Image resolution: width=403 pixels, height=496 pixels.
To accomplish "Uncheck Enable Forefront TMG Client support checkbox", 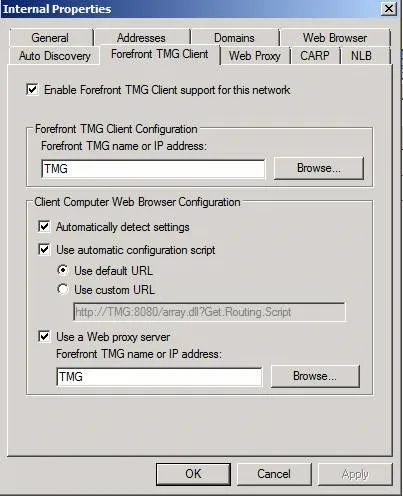I will [32, 89].
